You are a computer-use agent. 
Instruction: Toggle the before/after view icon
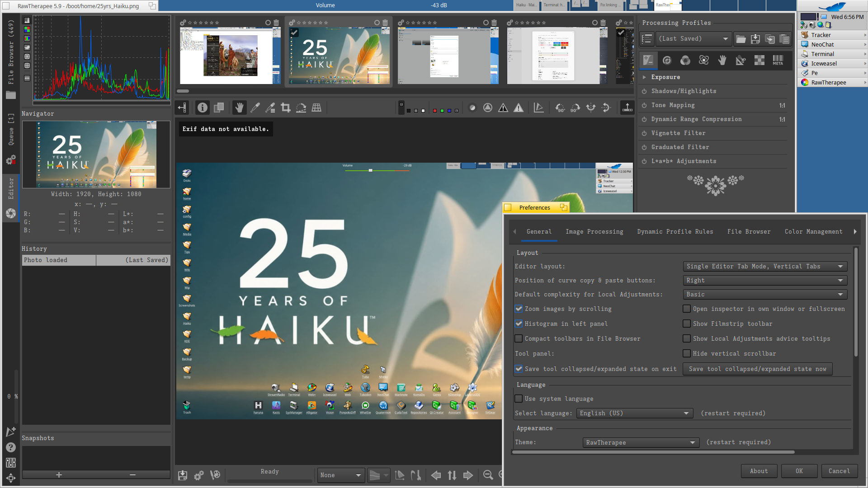pos(219,108)
